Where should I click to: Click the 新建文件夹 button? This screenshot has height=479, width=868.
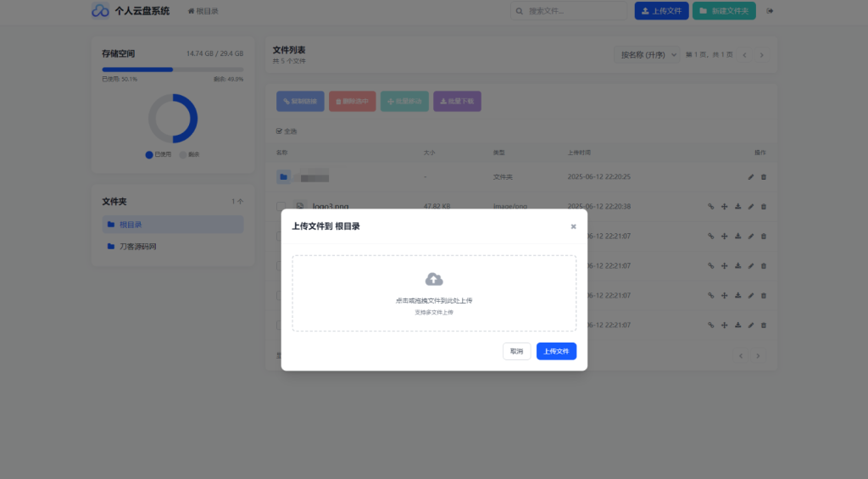(724, 10)
